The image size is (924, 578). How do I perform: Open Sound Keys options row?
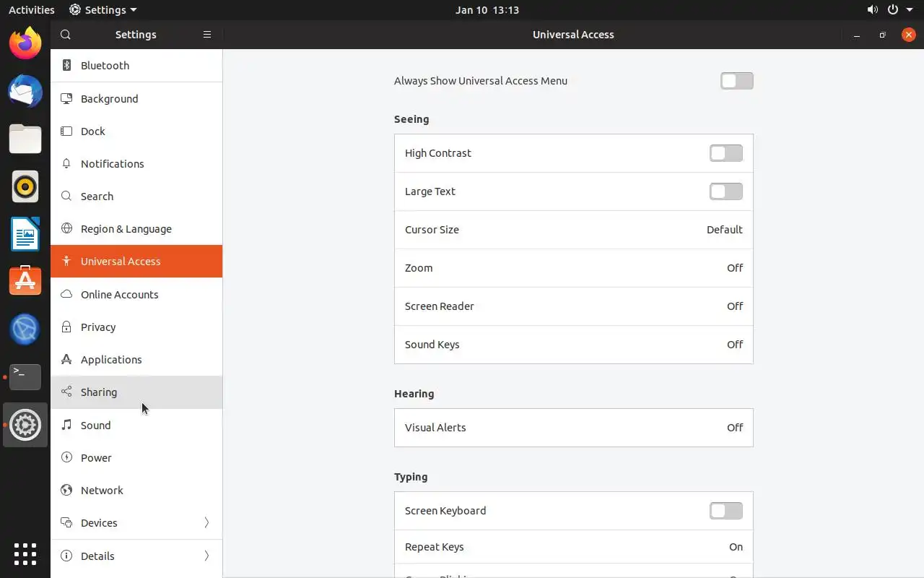(x=573, y=345)
